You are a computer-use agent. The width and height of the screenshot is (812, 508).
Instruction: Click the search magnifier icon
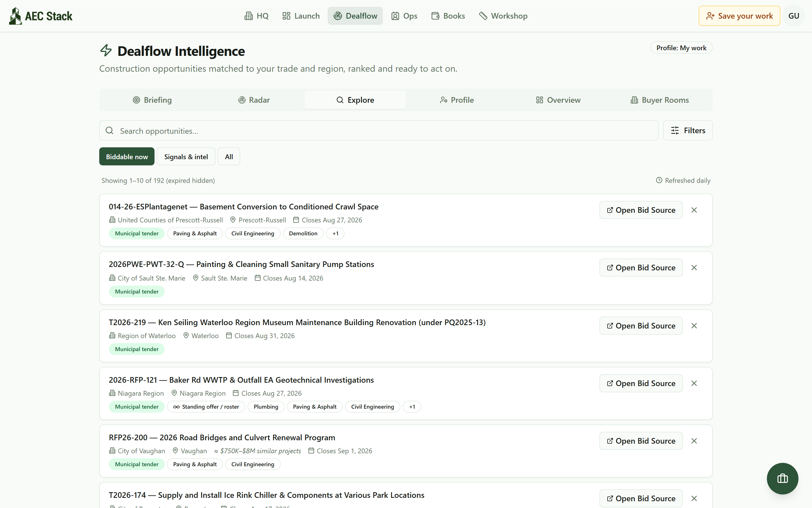click(x=109, y=130)
